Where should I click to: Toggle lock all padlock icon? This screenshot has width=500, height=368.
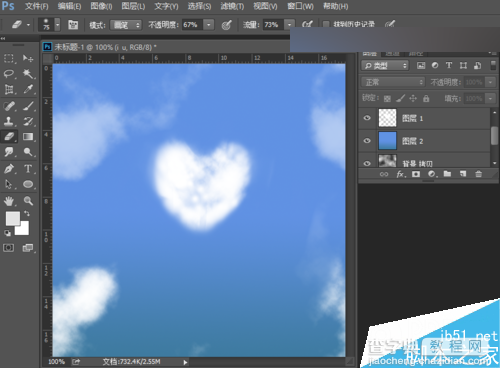coord(426,98)
